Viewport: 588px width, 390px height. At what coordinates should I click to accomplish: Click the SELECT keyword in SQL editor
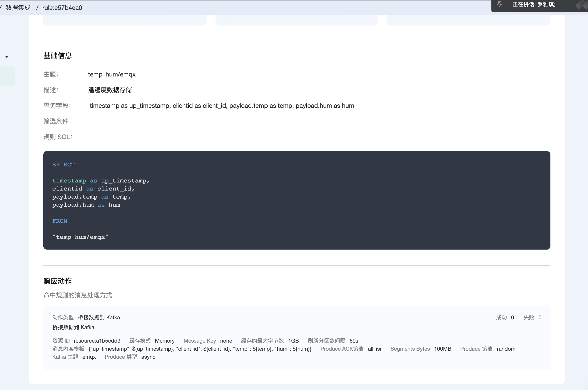click(63, 165)
